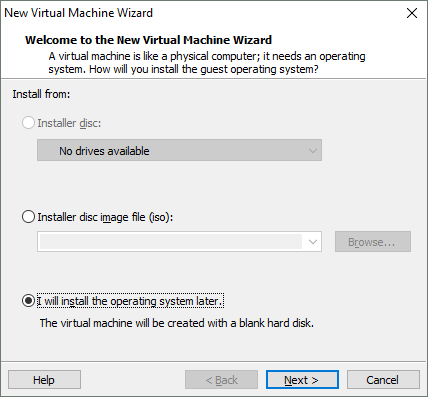
Task: Select the Installer disc image file radio button
Action: pyautogui.click(x=28, y=217)
